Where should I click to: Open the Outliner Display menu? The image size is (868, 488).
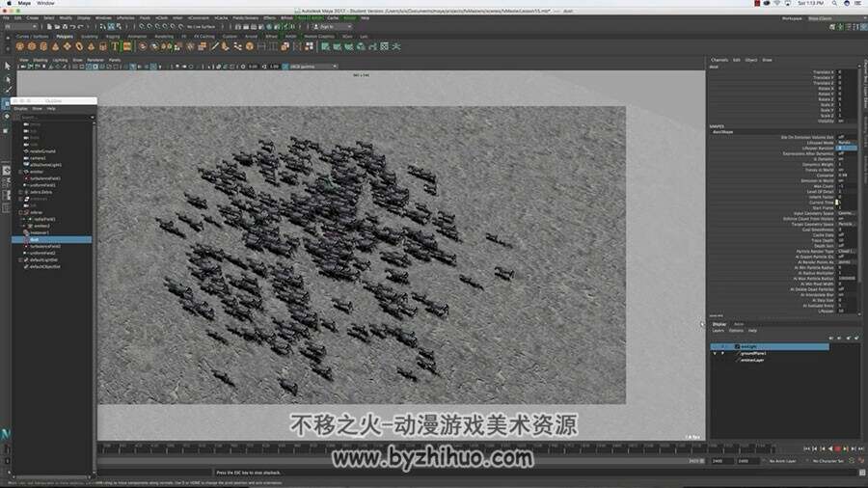[x=20, y=108]
